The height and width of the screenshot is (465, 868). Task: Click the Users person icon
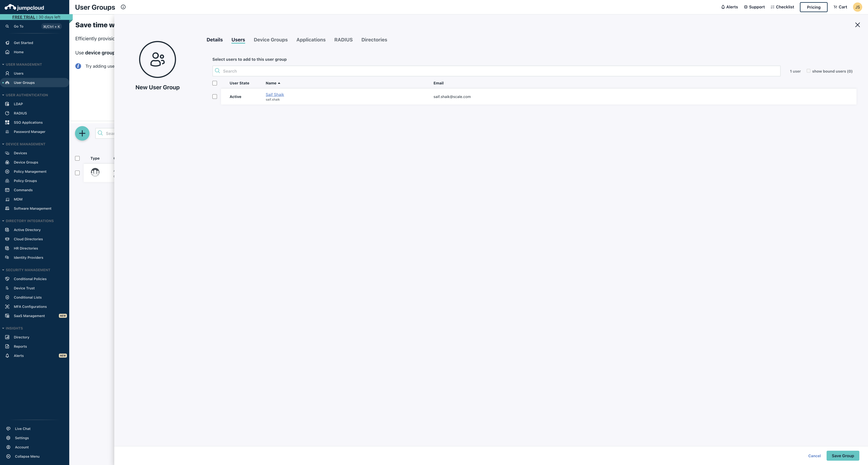point(7,73)
